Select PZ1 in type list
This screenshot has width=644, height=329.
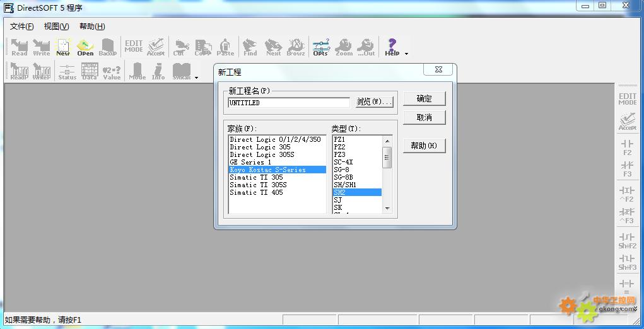[x=357, y=139]
